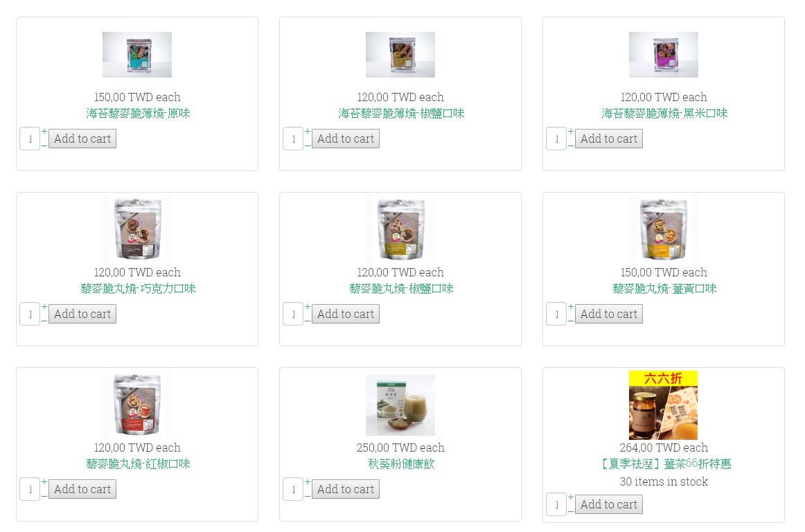Click plus icon for 藜麥脆丸燒-巧克力口味 quantity

[x=44, y=307]
